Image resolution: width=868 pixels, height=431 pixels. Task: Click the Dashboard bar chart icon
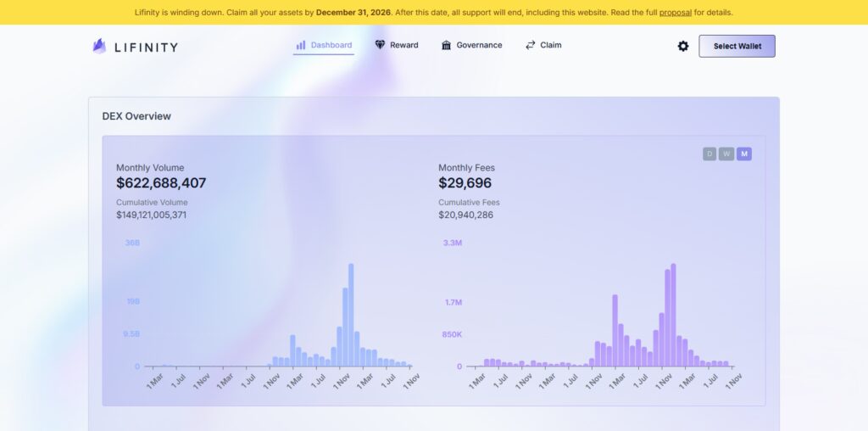(301, 45)
